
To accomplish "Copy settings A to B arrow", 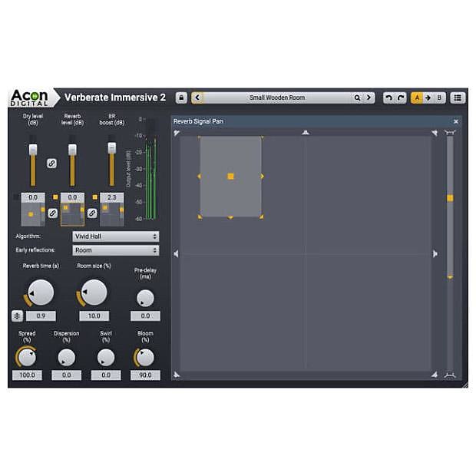I will click(x=428, y=98).
